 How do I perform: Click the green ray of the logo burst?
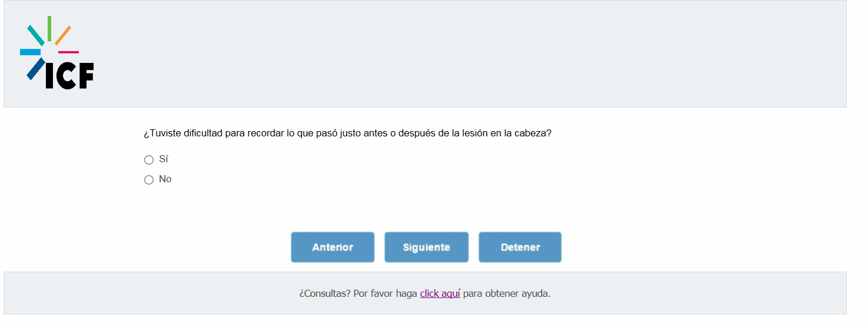click(49, 28)
